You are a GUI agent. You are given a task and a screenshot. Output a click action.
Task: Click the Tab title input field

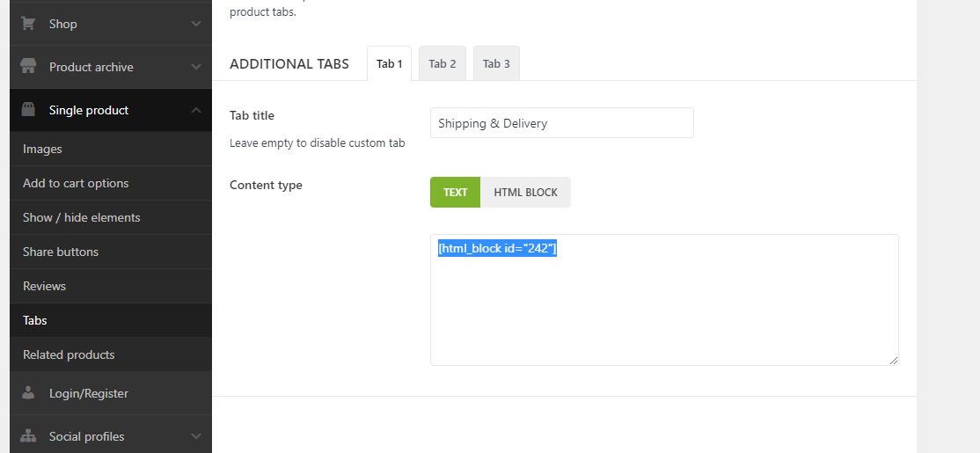[x=561, y=123]
